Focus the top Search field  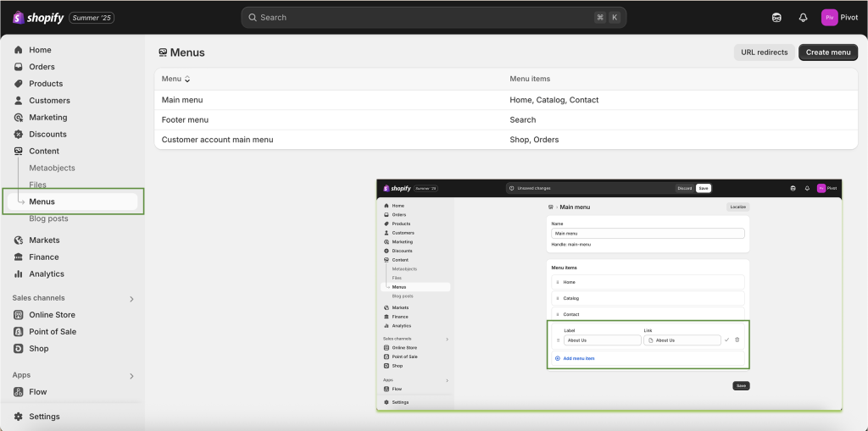coord(433,18)
